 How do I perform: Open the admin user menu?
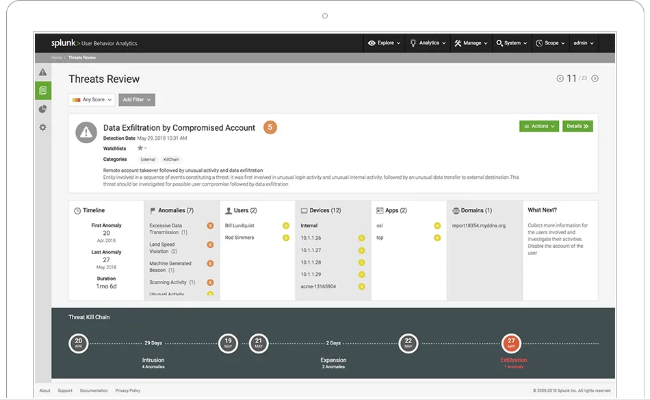583,44
